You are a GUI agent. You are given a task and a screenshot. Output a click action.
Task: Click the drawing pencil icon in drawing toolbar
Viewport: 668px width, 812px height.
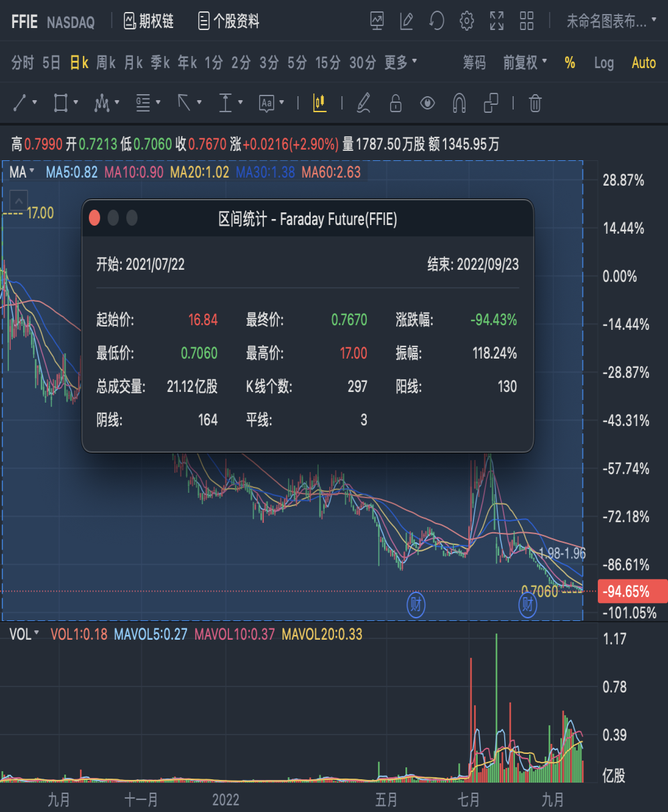(363, 103)
